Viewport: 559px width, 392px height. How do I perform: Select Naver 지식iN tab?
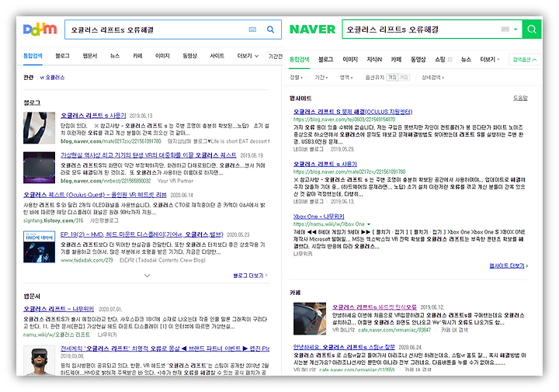374,60
